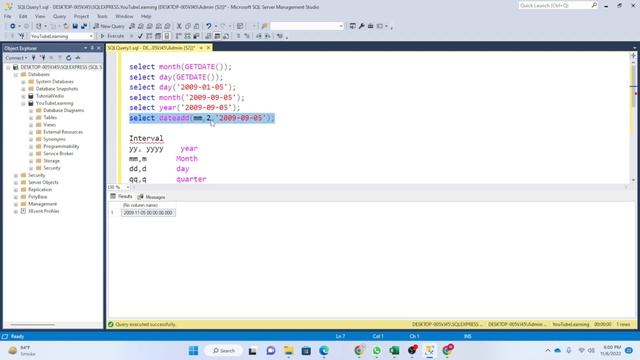This screenshot has width=640, height=360.
Task: Select the Synonyms folder
Action: (54, 139)
